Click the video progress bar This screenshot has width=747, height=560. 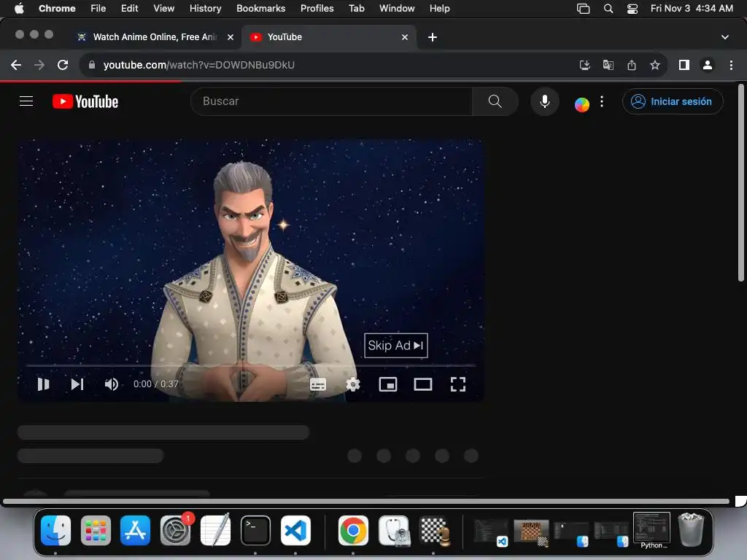click(251, 365)
